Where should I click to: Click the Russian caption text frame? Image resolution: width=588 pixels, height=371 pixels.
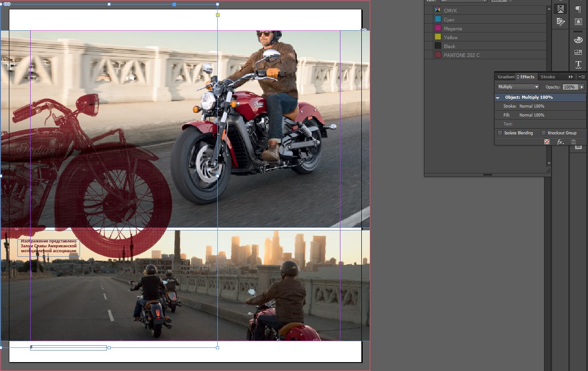coord(48,247)
